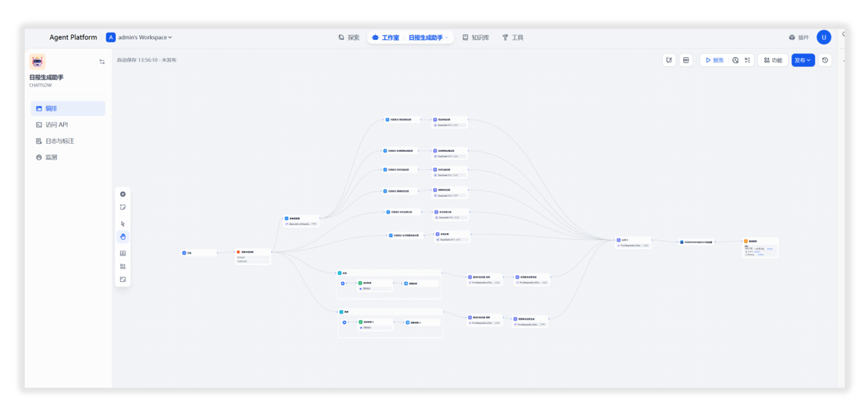Screen dimensions: 868x407
Task: Open the run history icon beside 预览
Action: 735,60
